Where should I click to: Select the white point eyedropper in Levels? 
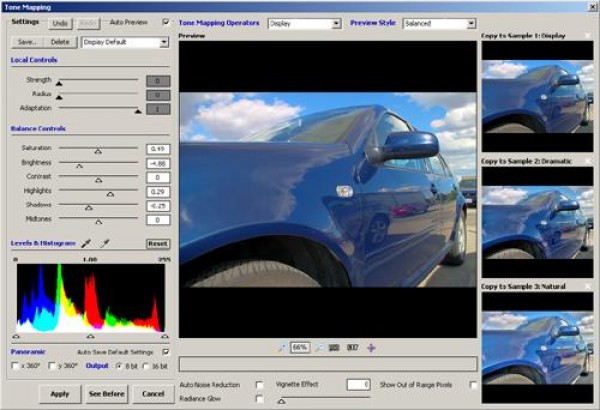coord(104,243)
